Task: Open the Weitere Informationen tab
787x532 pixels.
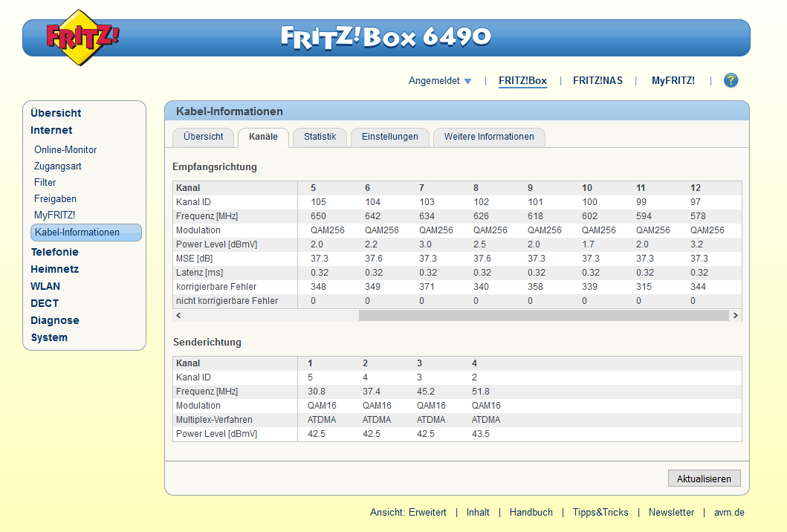Action: pyautogui.click(x=488, y=137)
